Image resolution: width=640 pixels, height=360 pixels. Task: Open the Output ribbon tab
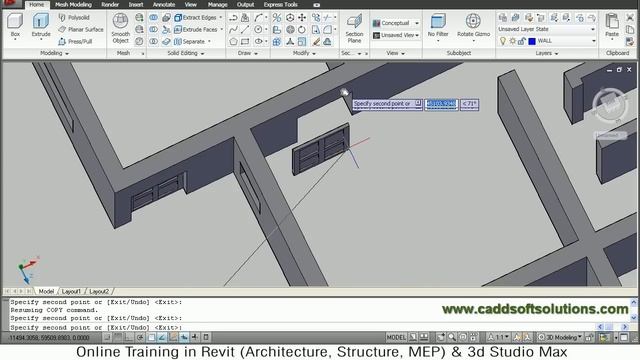tap(245, 4)
